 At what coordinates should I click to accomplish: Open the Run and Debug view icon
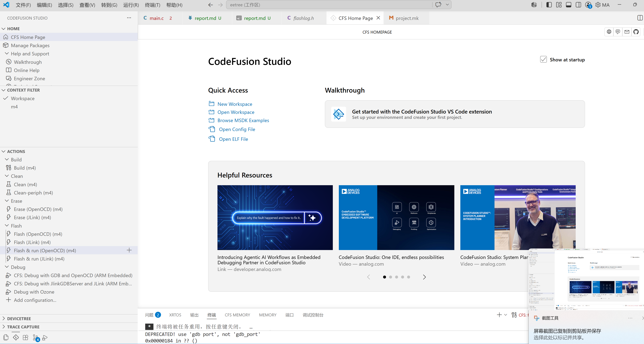point(45,338)
